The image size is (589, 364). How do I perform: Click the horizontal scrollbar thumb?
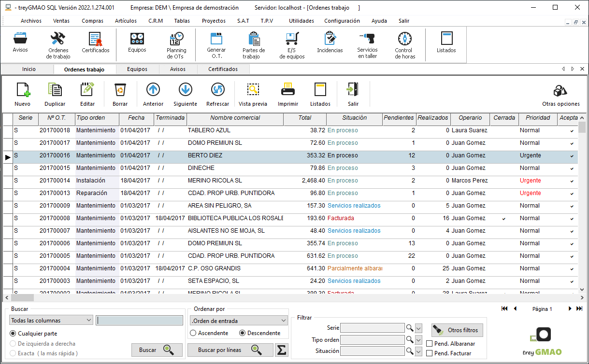point(23,298)
